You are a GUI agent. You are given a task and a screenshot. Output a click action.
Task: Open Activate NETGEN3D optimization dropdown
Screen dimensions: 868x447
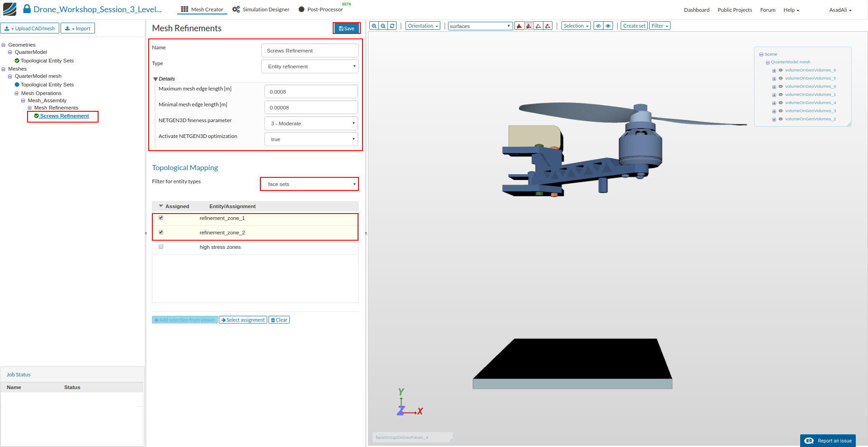311,139
